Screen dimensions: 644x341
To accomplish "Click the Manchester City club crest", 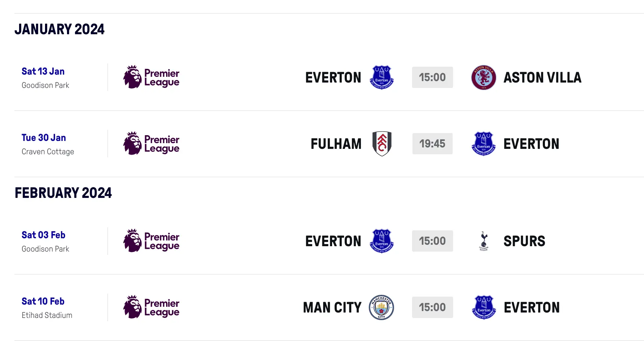I will pyautogui.click(x=381, y=307).
